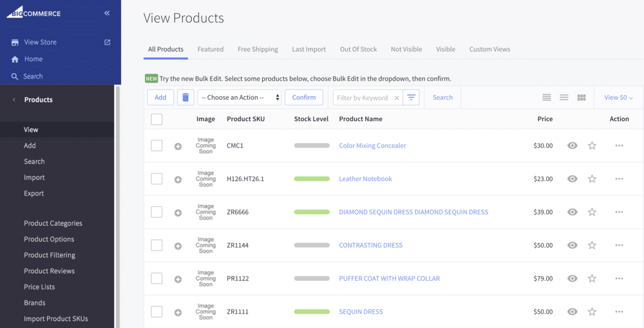Viewport: 644px width, 328px height.
Task: Open DIAMOND SEQUIN DRESS product link
Action: pos(413,212)
